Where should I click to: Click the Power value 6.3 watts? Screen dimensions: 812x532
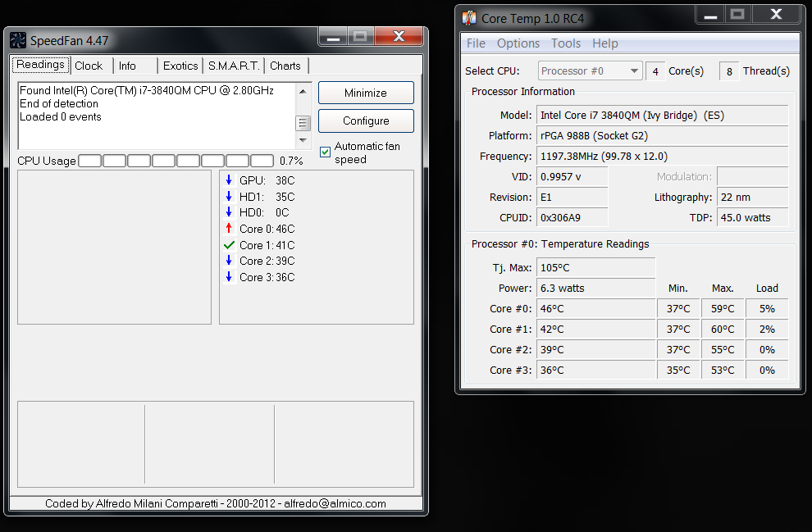[596, 289]
